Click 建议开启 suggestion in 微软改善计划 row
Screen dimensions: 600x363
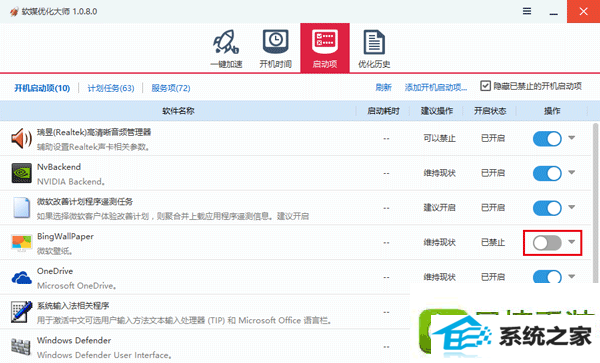439,208
